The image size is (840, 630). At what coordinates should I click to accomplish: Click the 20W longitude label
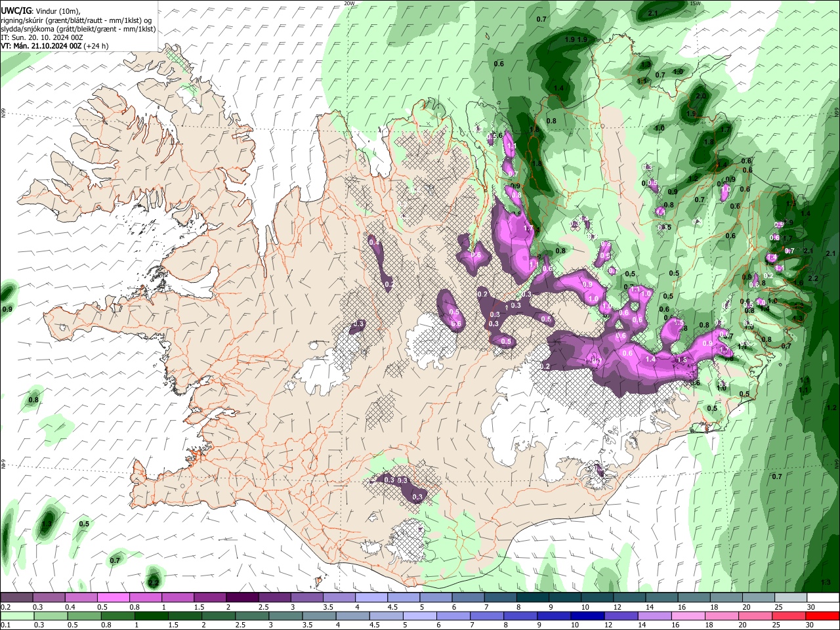[x=349, y=3]
